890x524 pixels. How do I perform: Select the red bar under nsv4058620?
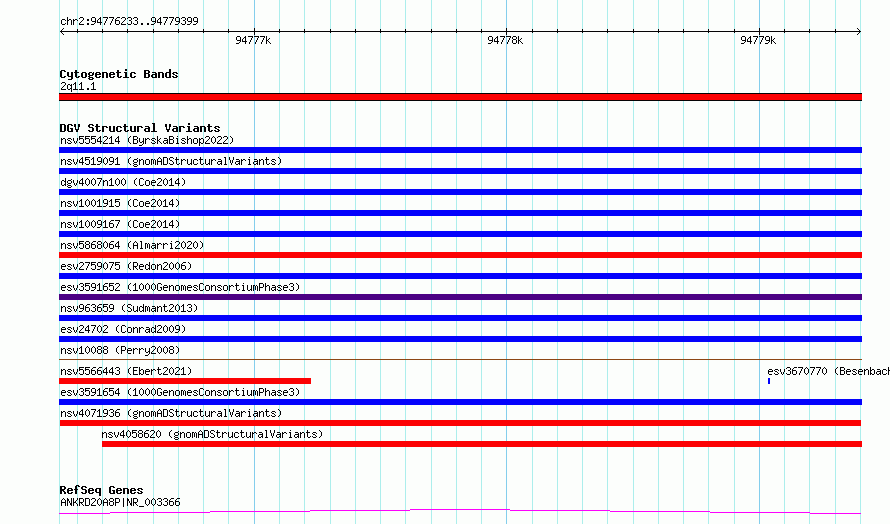coord(482,444)
